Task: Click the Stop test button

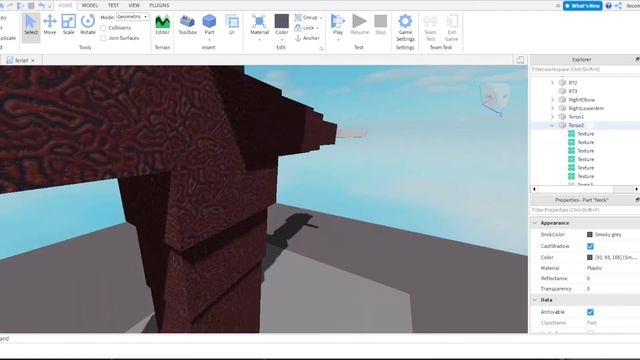Action: coord(380,25)
